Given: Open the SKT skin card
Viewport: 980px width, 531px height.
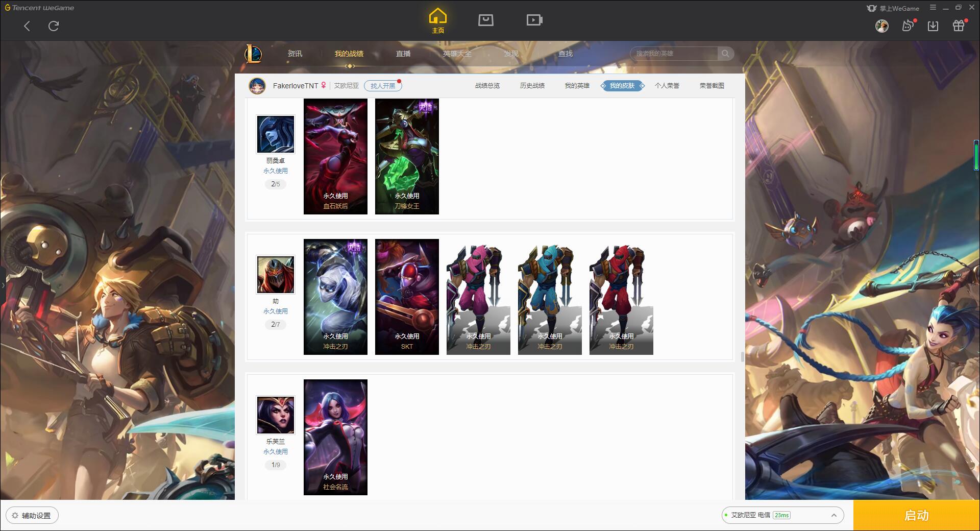Looking at the screenshot, I should [407, 297].
